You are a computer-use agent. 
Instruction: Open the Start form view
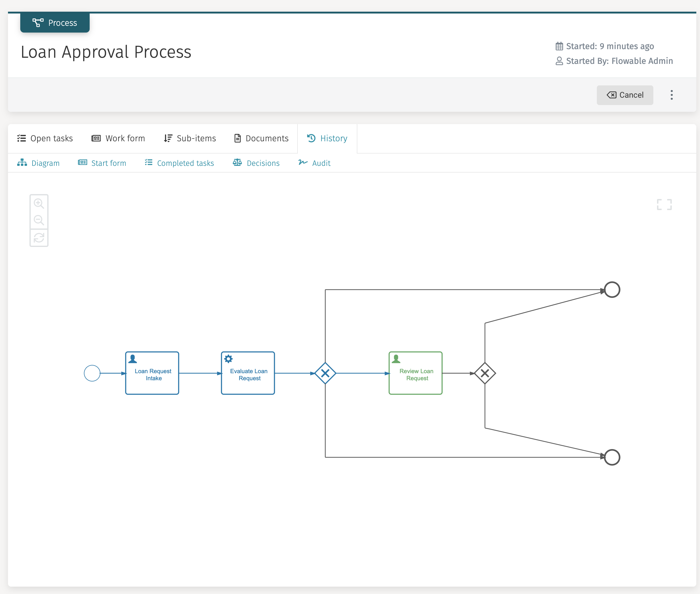tap(108, 163)
